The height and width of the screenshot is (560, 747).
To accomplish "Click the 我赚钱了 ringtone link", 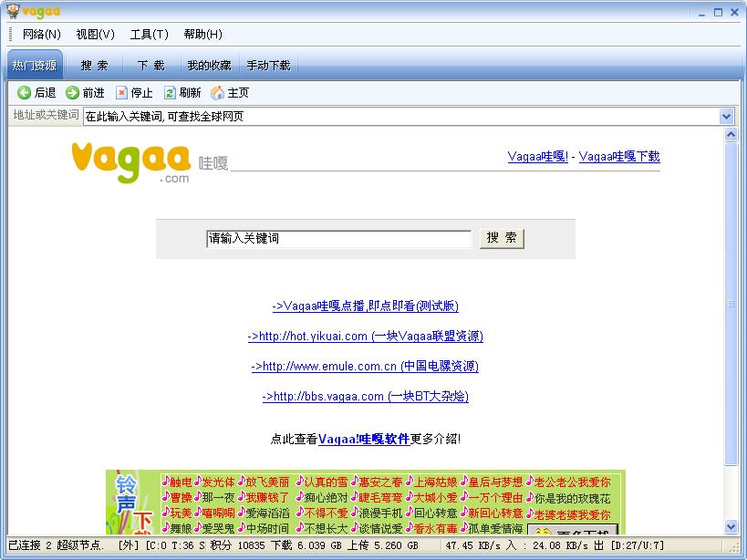I will (267, 498).
